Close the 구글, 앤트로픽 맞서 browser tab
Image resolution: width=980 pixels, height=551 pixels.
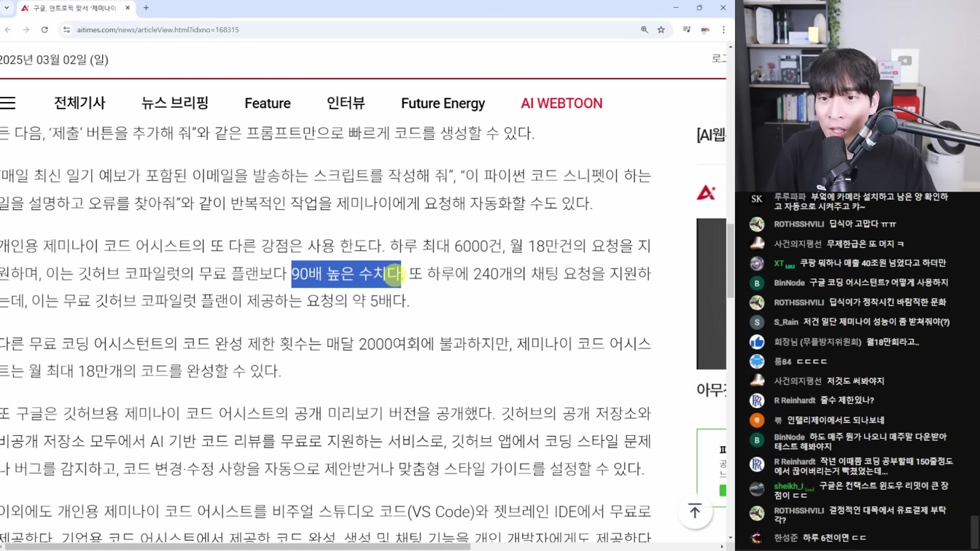(x=128, y=8)
